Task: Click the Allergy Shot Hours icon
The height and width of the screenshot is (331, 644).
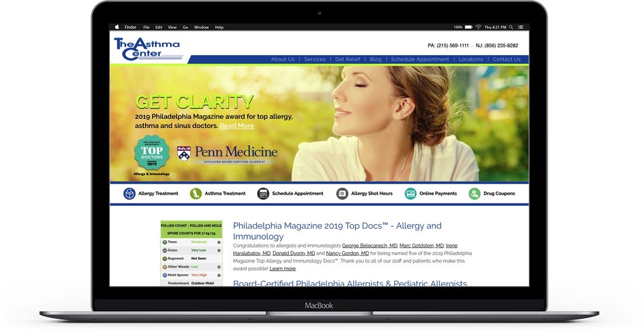Action: coord(342,194)
